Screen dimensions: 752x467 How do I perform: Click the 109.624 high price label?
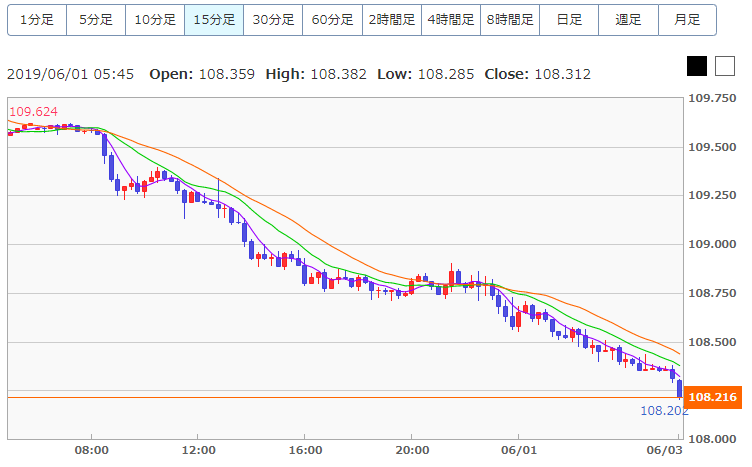coord(32,112)
